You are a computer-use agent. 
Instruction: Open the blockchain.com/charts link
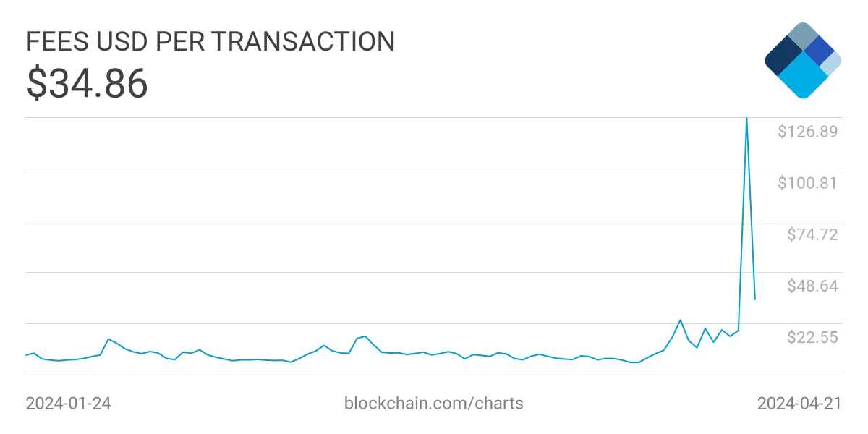click(433, 403)
